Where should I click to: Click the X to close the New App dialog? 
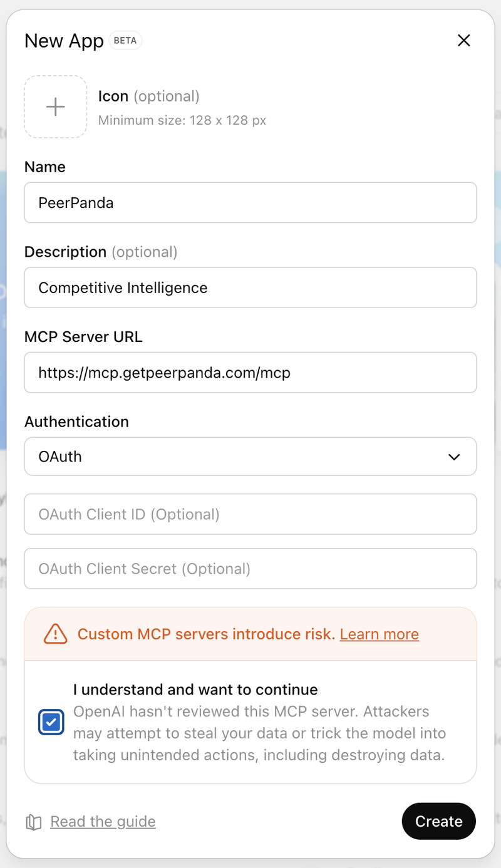pos(464,40)
